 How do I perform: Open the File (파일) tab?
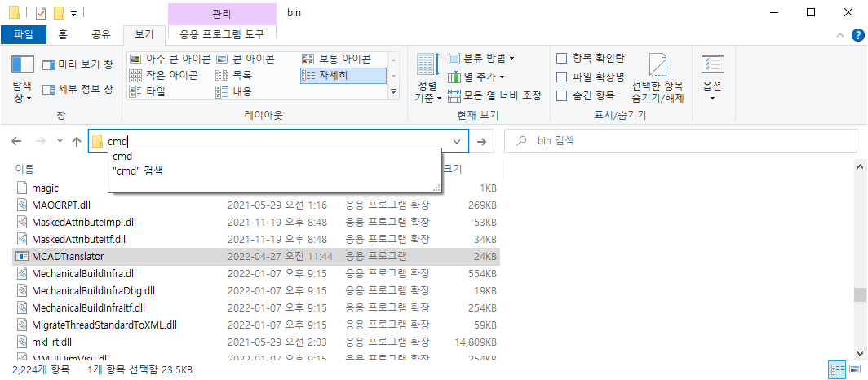pyautogui.click(x=24, y=34)
